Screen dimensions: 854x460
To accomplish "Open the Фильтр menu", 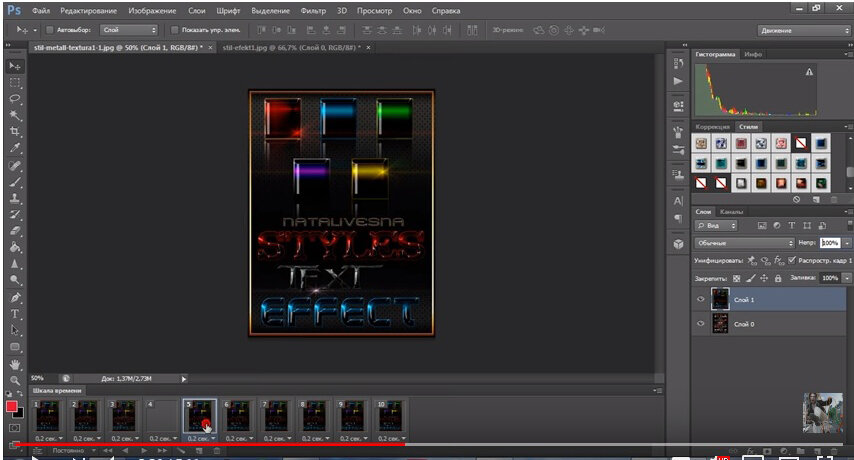I will 313,10.
